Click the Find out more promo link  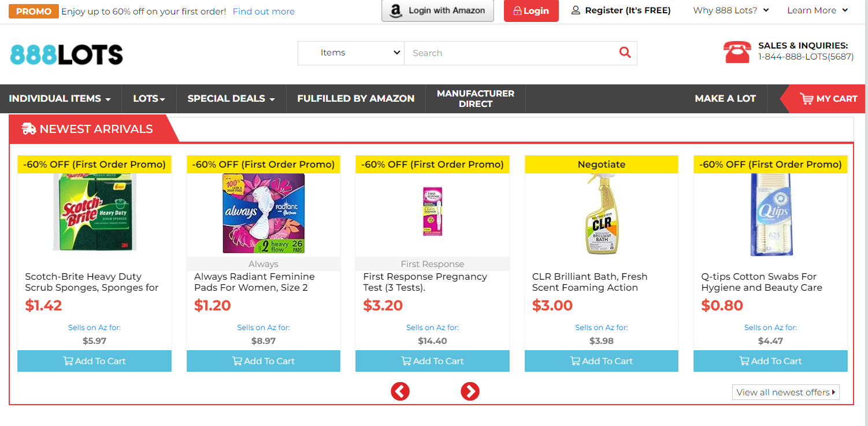264,12
